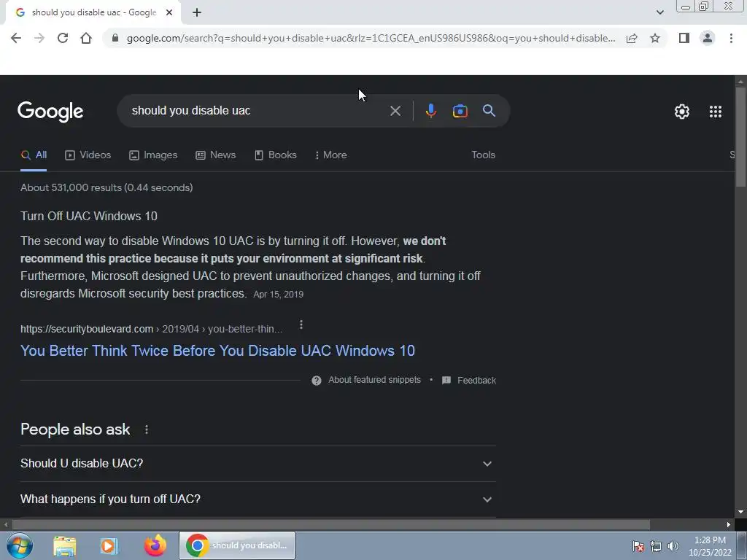Open the Action Center flag icon in tray

click(x=638, y=546)
